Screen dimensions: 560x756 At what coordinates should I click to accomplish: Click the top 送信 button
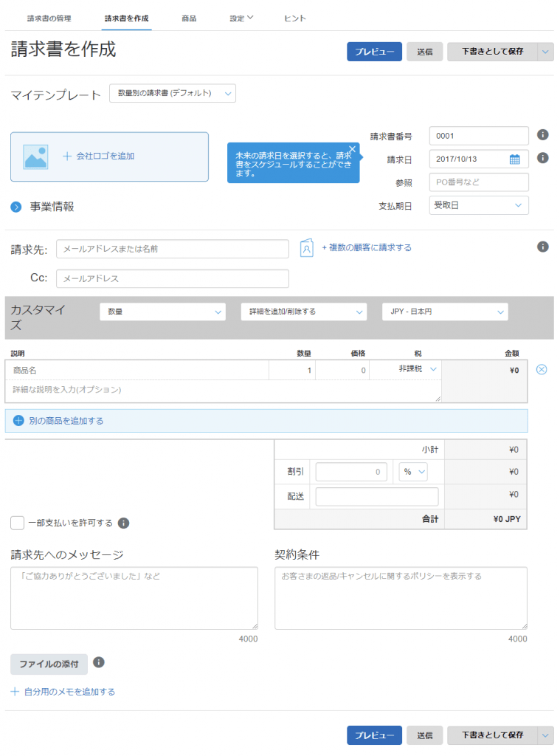424,52
